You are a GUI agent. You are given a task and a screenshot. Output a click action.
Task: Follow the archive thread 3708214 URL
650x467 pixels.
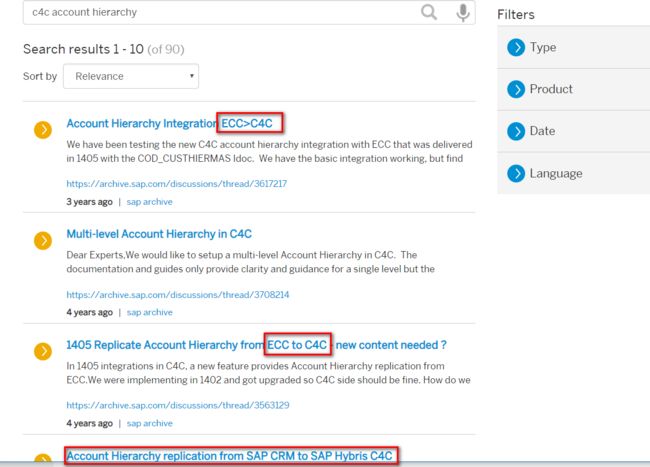click(178, 295)
